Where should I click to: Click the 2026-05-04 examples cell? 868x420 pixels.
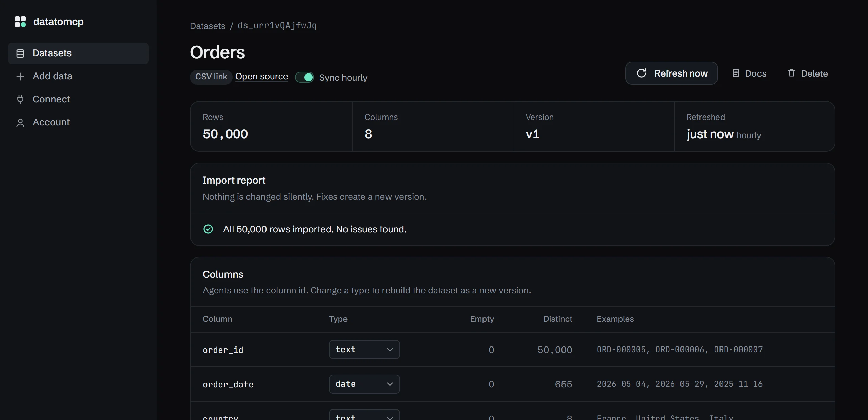click(x=680, y=384)
